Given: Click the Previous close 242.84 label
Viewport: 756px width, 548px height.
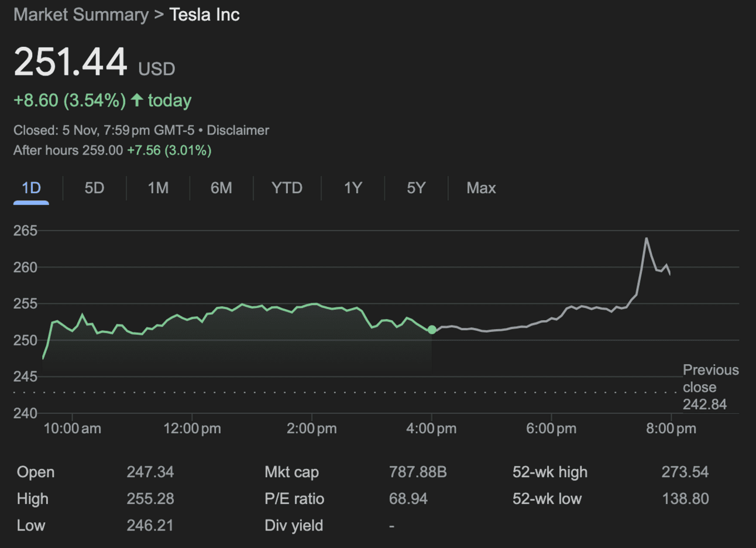Looking at the screenshot, I should 710,387.
